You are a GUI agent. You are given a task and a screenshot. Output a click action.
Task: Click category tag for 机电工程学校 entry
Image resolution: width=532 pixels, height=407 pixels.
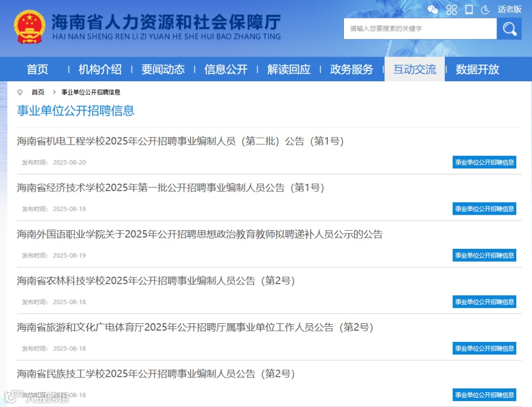(484, 162)
